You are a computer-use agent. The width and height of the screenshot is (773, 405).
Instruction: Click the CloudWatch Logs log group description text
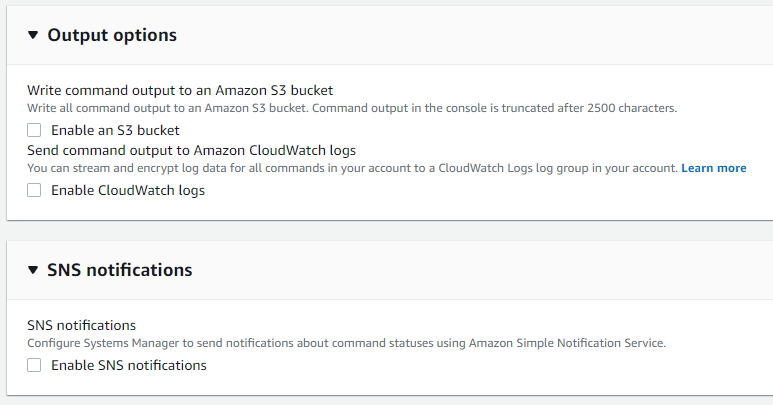352,168
